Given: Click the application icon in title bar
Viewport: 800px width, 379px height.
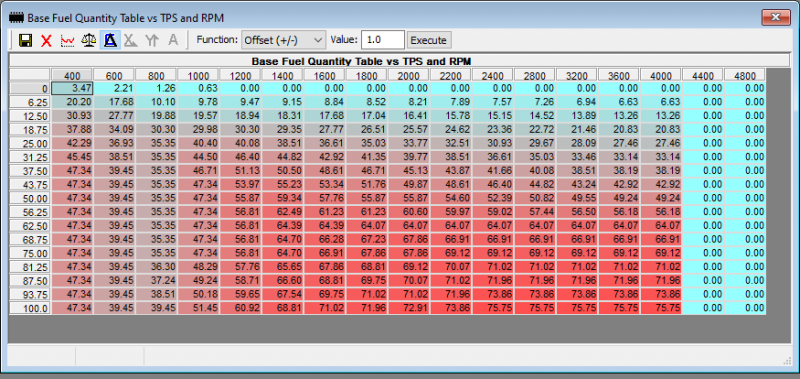Looking at the screenshot, I should click(x=17, y=18).
